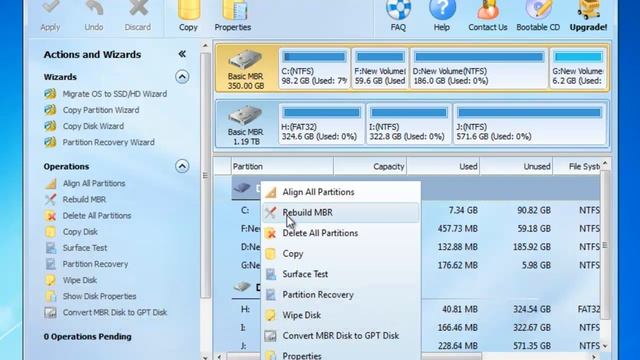Select the D:New Volume 186.0 GB partition block
This screenshot has height=360, width=640.
(479, 68)
